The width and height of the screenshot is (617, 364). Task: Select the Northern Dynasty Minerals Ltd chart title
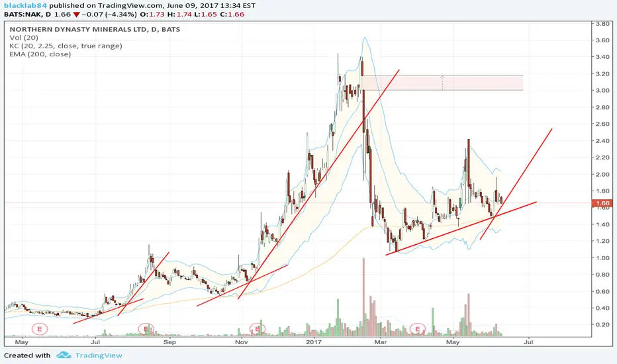tap(95, 30)
